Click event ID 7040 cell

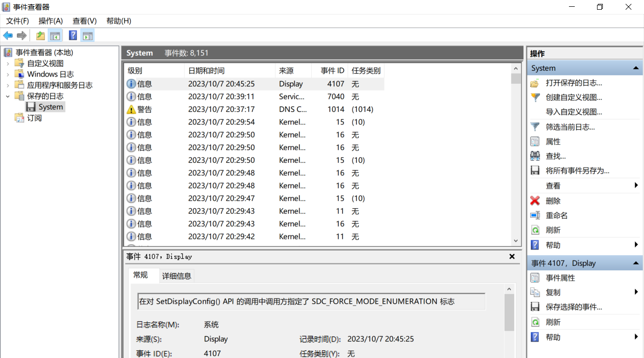pos(336,97)
